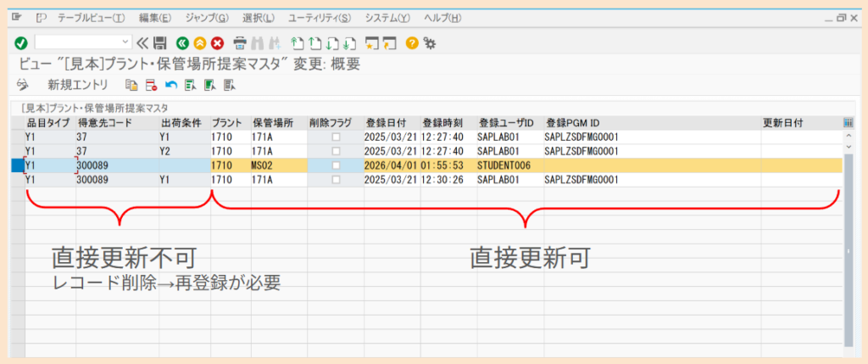The width and height of the screenshot is (868, 364).
Task: Click the red Cancel icon
Action: point(217,42)
